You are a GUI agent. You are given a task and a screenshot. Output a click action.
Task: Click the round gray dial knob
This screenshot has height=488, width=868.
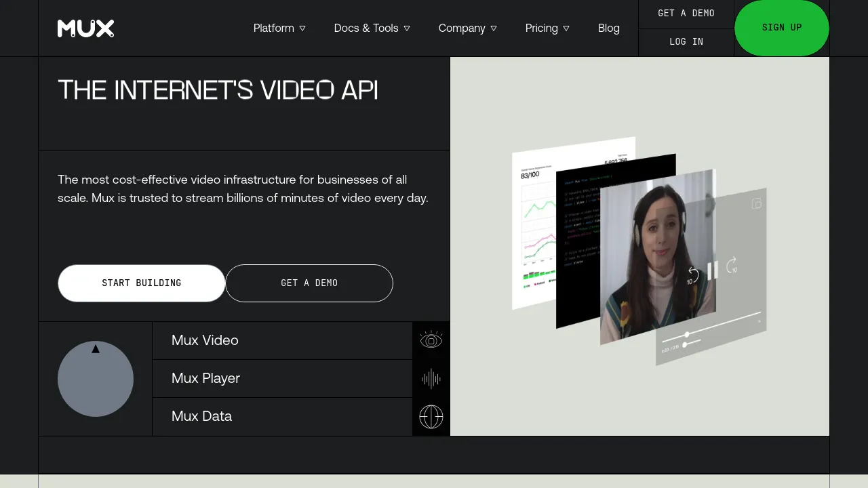coord(96,379)
